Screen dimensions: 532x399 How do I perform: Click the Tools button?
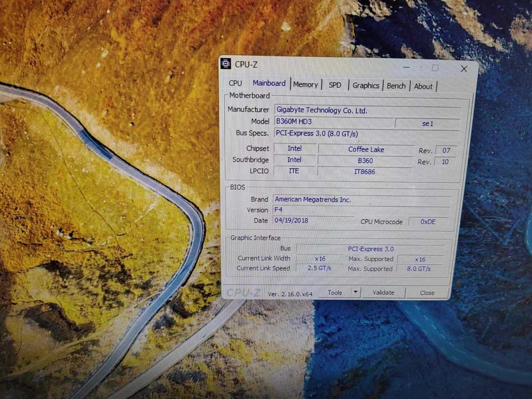(x=335, y=292)
